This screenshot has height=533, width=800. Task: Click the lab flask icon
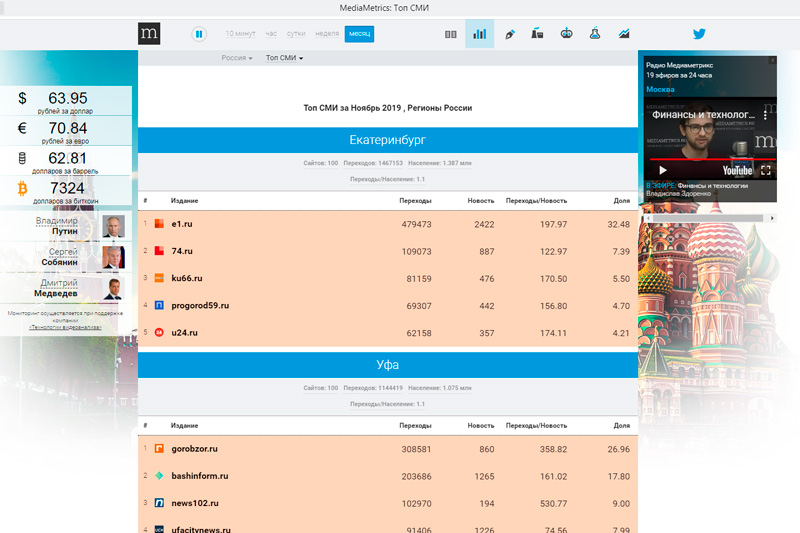pos(596,34)
